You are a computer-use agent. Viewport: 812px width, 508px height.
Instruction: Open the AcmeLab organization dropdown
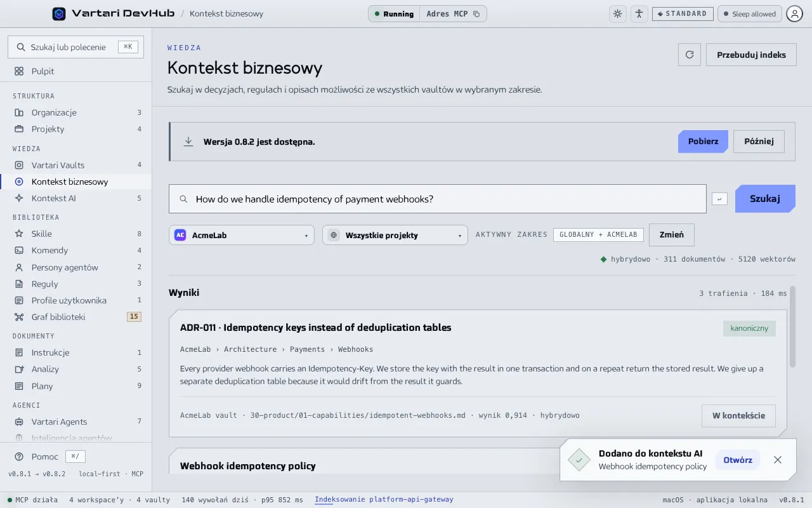click(242, 235)
